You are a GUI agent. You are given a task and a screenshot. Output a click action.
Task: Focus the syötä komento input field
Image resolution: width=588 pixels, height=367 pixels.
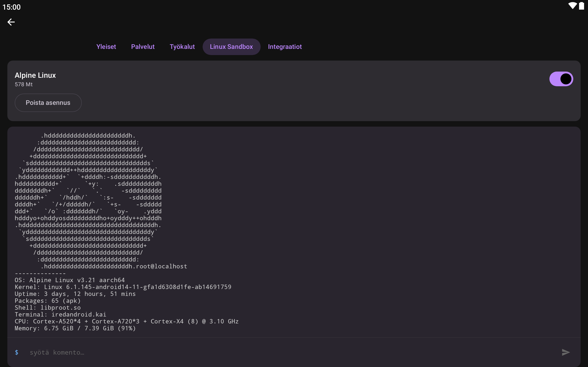point(291,352)
